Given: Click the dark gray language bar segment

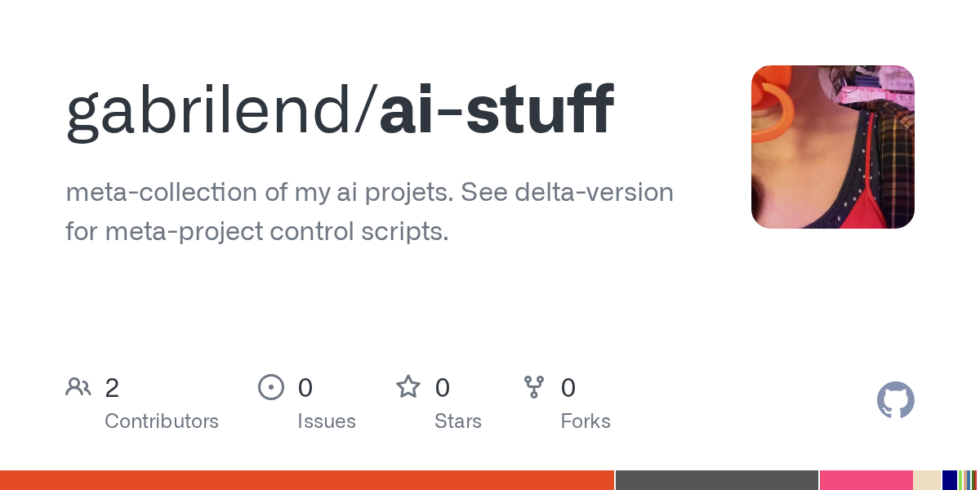Looking at the screenshot, I should (x=717, y=480).
